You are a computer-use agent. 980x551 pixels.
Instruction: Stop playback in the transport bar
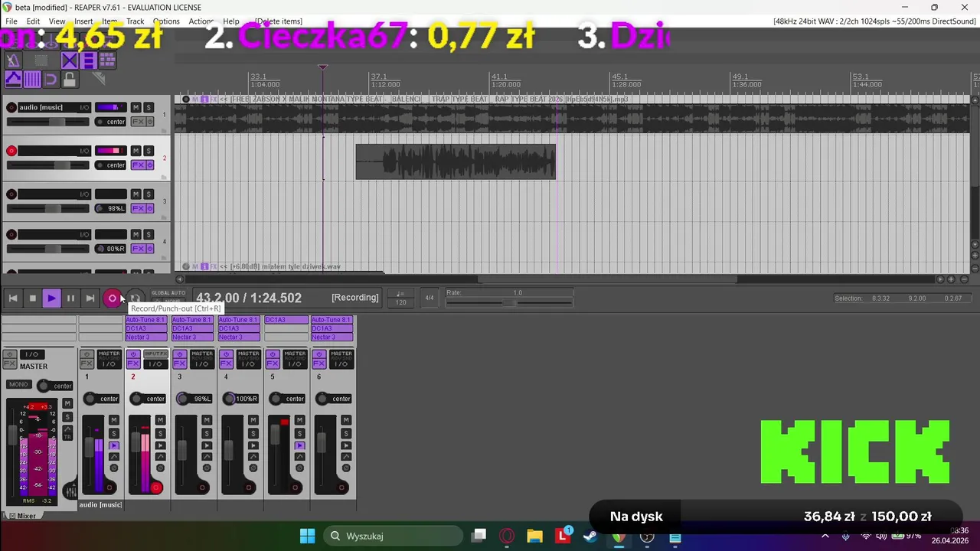pyautogui.click(x=32, y=298)
